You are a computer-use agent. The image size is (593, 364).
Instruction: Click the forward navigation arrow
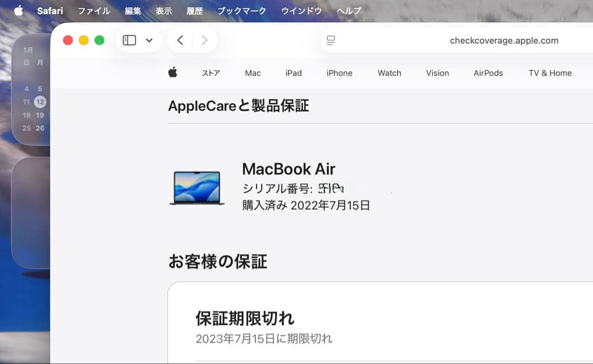coord(204,40)
